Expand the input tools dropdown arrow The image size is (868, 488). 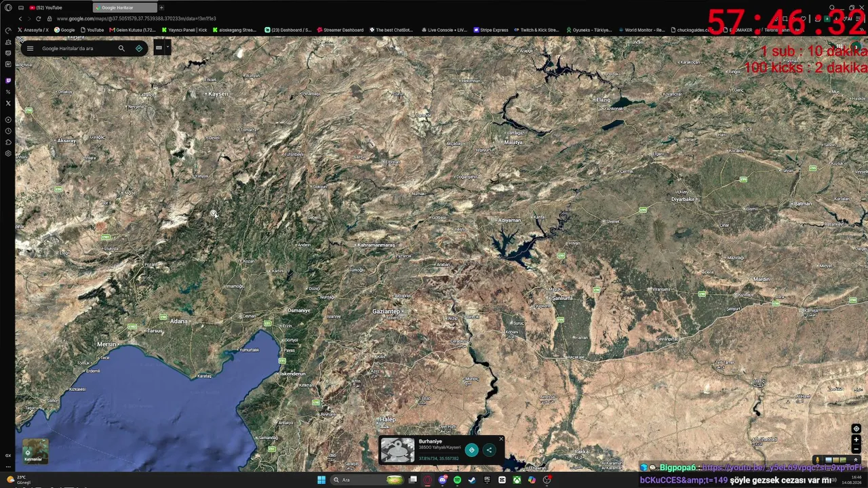pos(167,47)
